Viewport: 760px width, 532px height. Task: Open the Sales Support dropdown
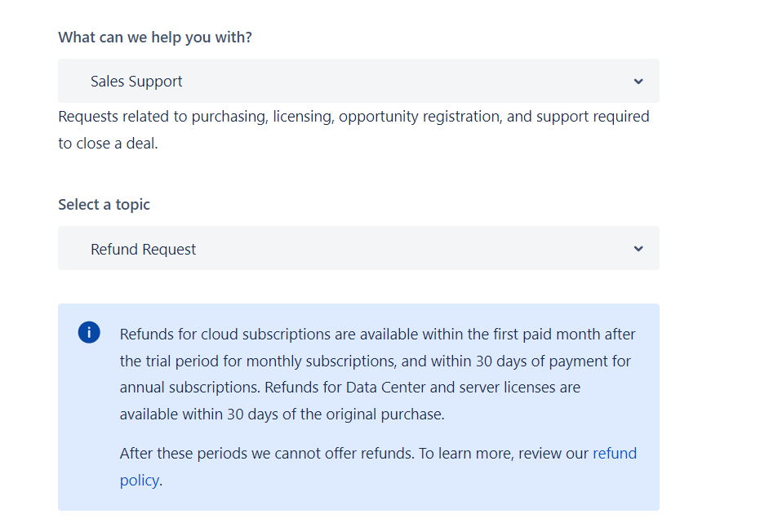point(358,82)
